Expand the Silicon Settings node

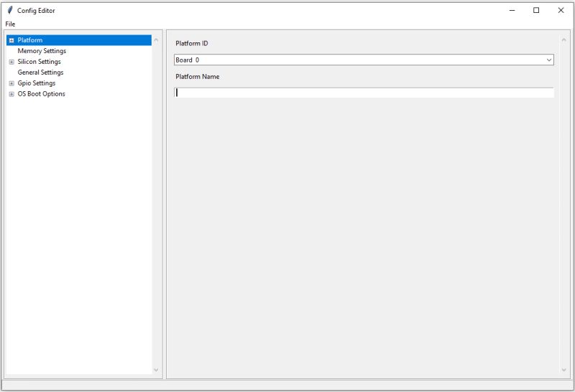(11, 62)
